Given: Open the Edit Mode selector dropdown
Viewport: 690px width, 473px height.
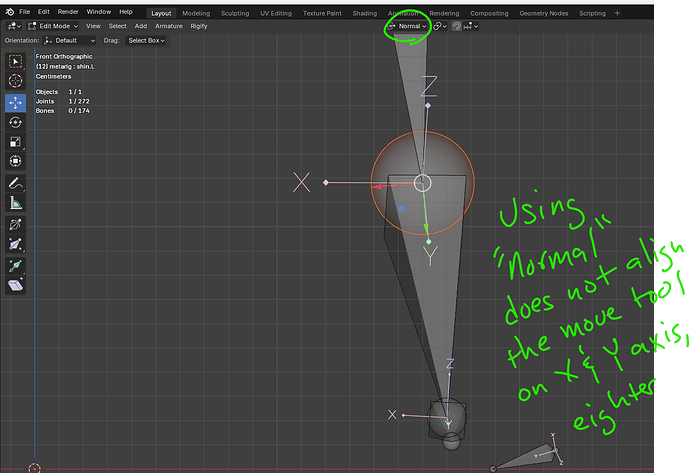Looking at the screenshot, I should [x=53, y=26].
